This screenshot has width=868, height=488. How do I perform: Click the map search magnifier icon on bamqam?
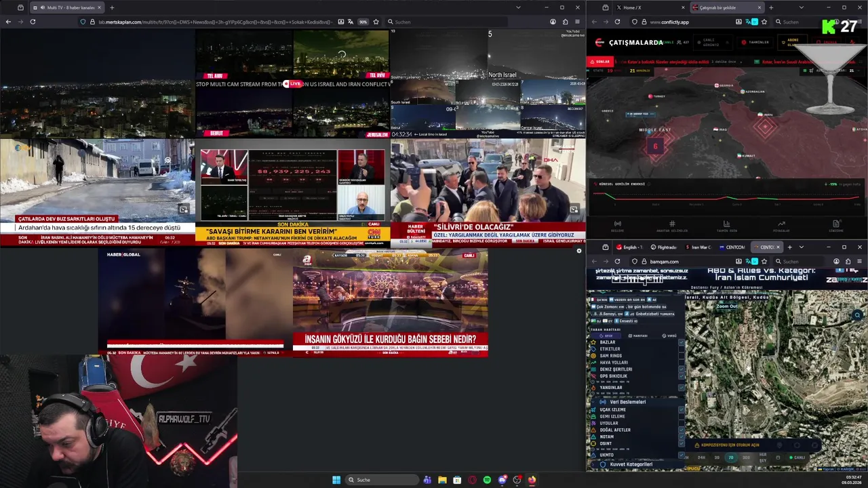(857, 315)
